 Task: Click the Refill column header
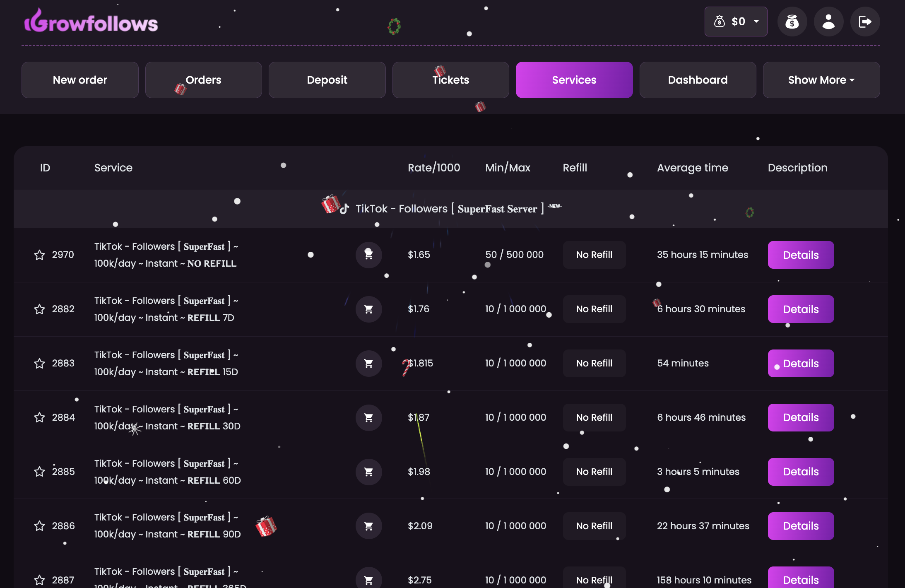(x=575, y=168)
